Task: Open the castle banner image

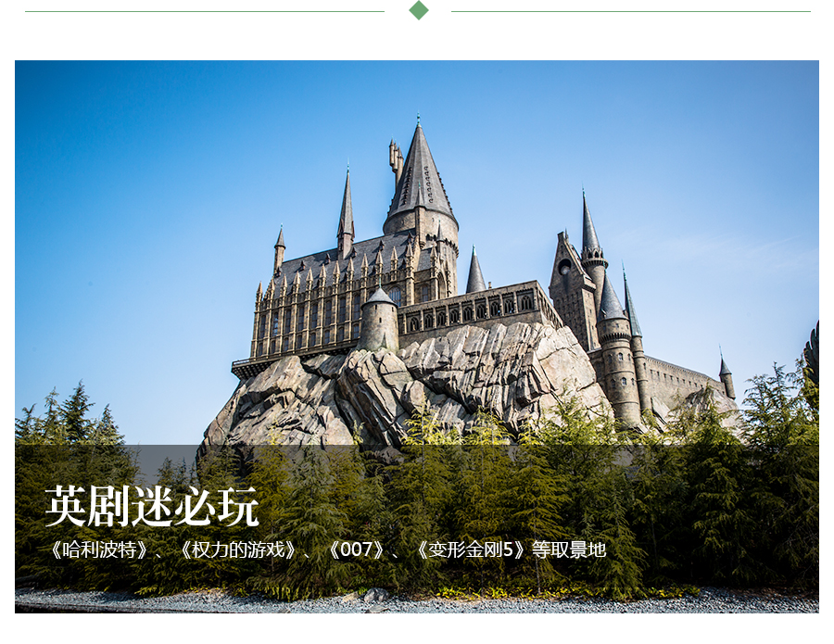Action: 417,278
